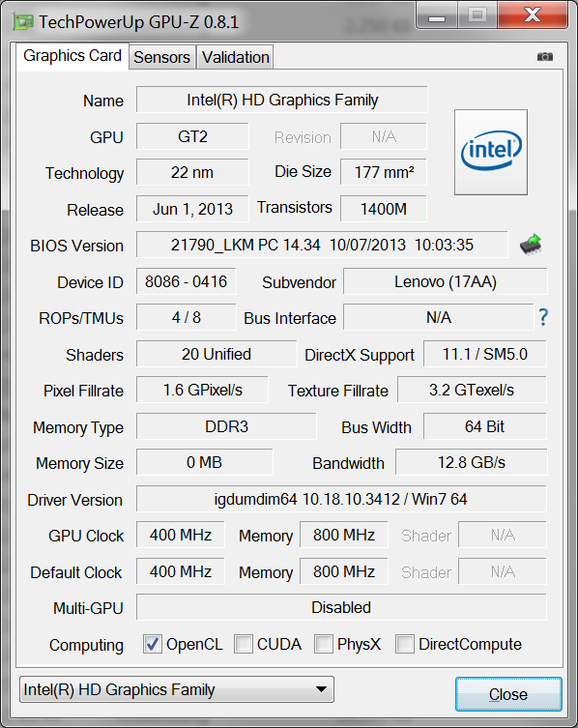
Task: Minimize the GPU-Z window
Action: (437, 15)
